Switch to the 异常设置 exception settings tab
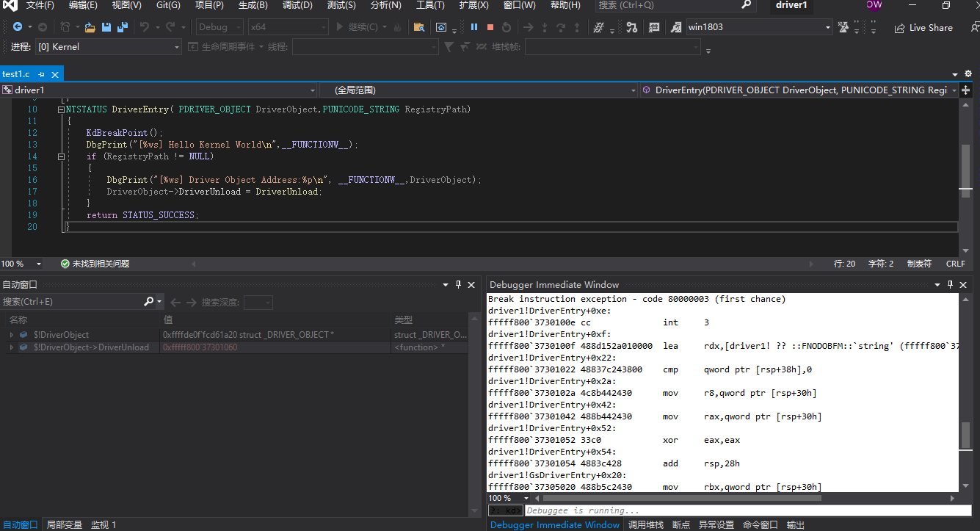 tap(716, 525)
